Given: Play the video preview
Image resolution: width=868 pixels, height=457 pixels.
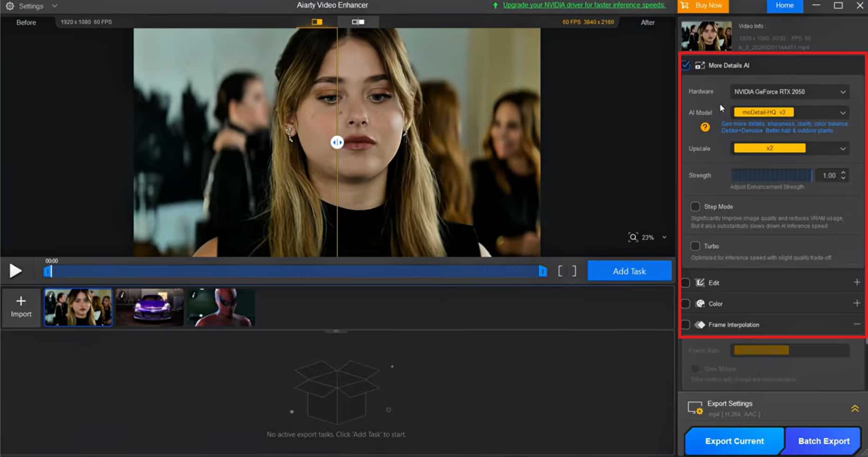Looking at the screenshot, I should [15, 271].
